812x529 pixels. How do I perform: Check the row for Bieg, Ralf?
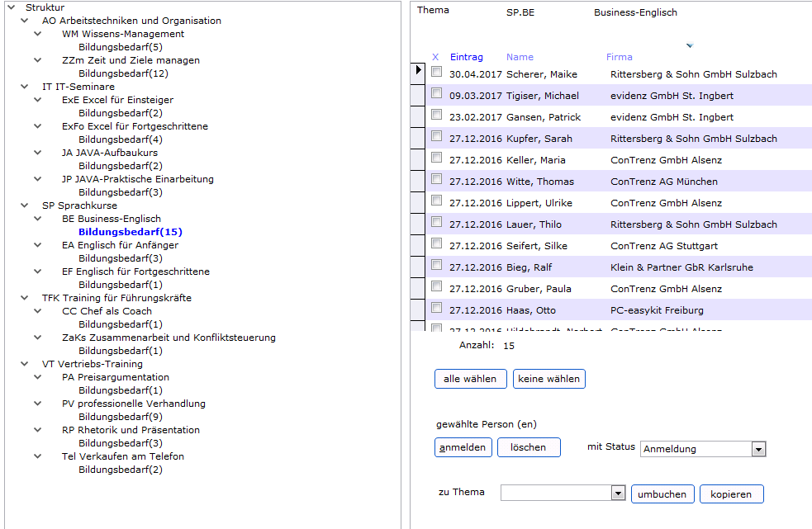coord(436,265)
